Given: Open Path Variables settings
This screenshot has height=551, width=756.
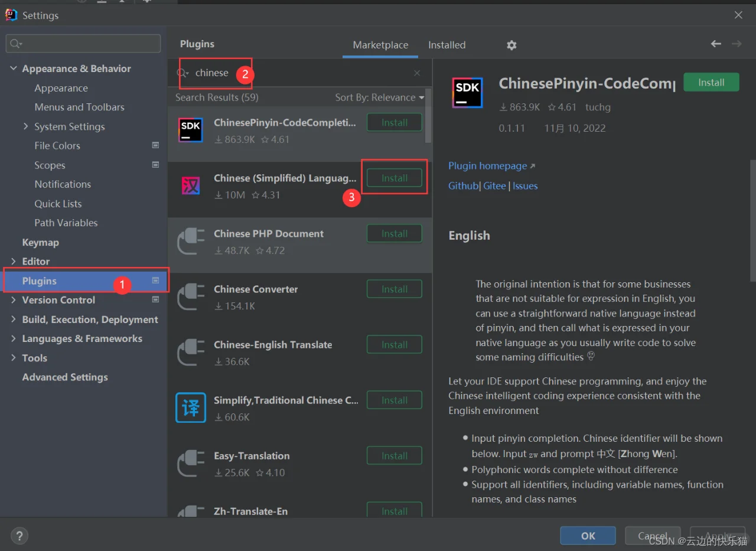Looking at the screenshot, I should tap(66, 223).
